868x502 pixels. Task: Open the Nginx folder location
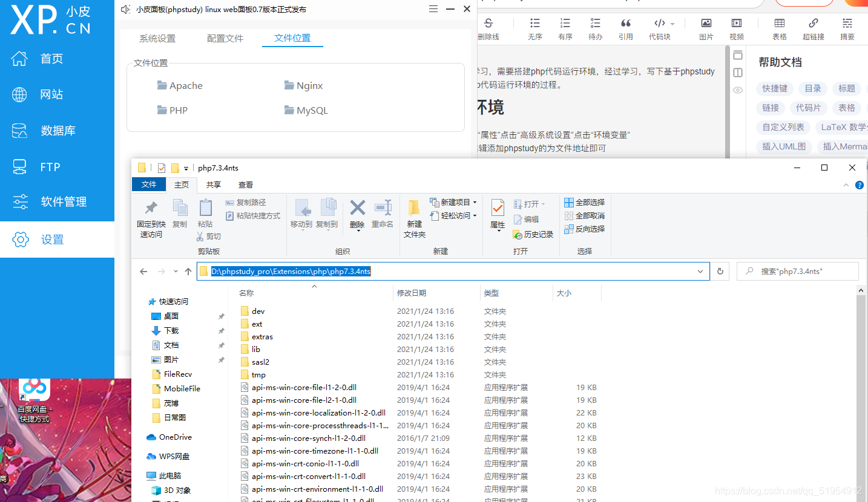coord(304,85)
